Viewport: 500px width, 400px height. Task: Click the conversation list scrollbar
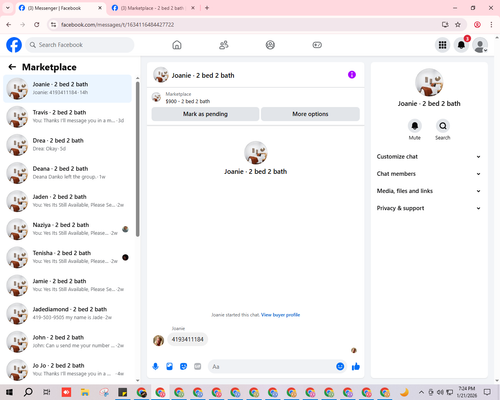tap(137, 159)
